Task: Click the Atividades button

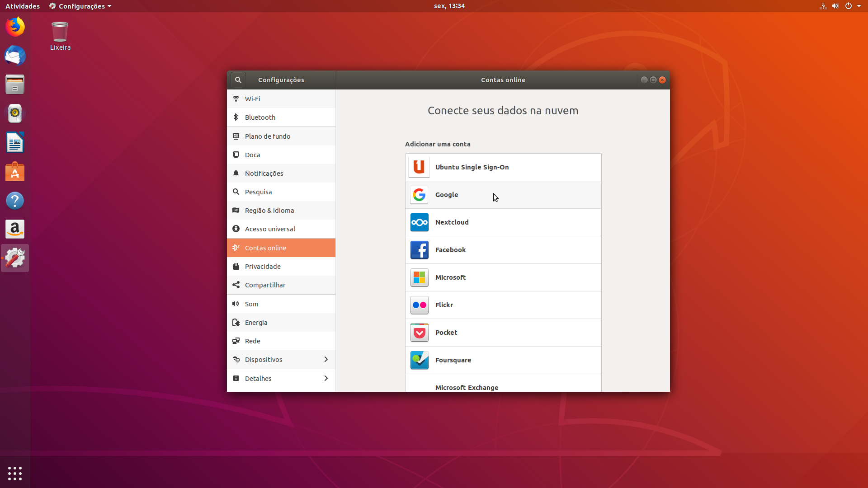Action: pyautogui.click(x=23, y=6)
